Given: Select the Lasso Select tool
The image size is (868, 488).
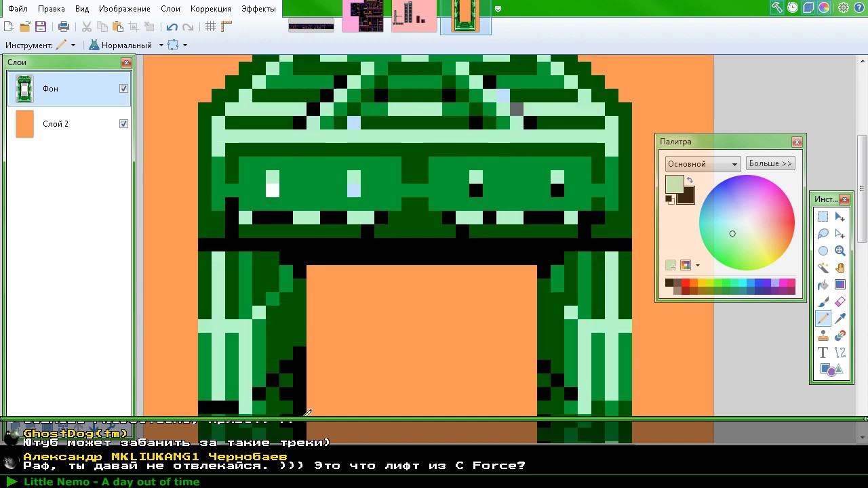Looking at the screenshot, I should (823, 234).
